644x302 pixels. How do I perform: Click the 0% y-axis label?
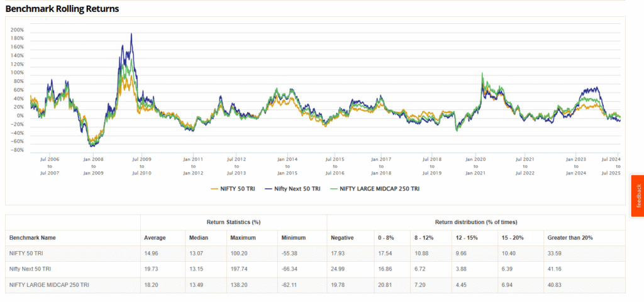tap(19, 116)
